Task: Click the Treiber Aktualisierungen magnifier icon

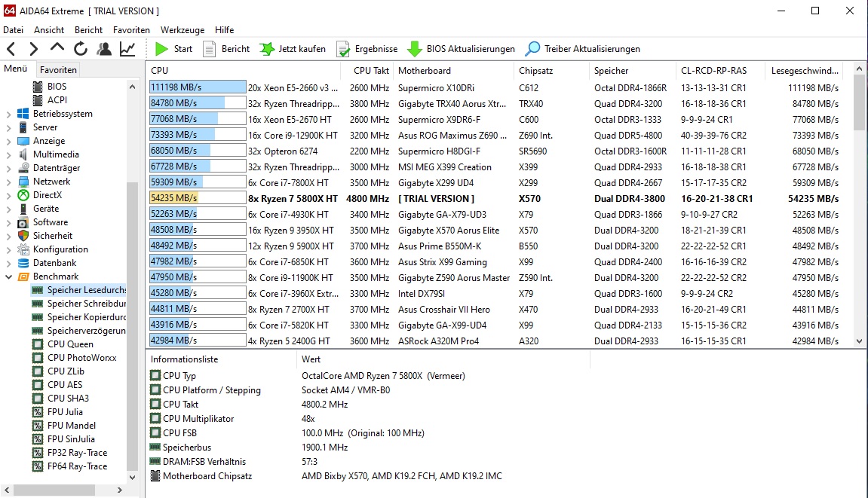Action: tap(532, 49)
